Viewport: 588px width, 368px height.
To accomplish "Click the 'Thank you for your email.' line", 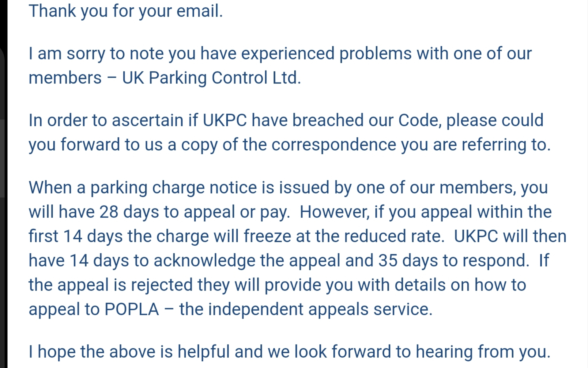I will 126,11.
